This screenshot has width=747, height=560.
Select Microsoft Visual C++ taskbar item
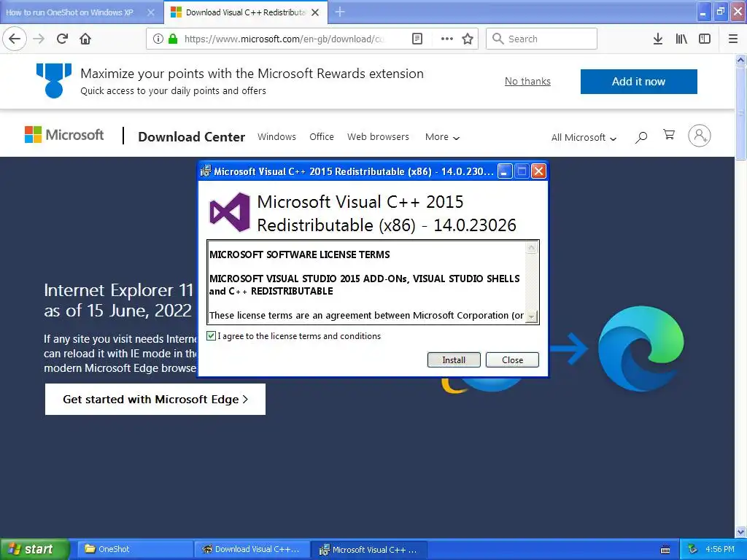[x=368, y=550]
